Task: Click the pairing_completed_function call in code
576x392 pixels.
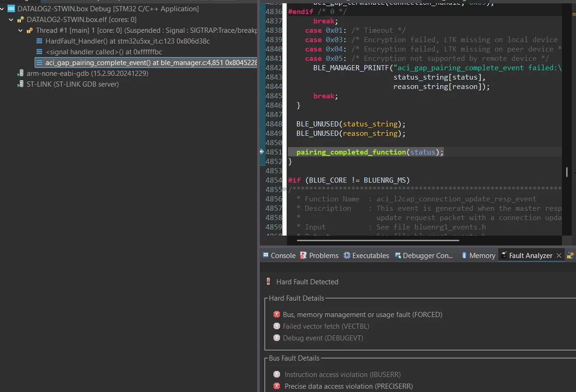Action: [x=351, y=152]
